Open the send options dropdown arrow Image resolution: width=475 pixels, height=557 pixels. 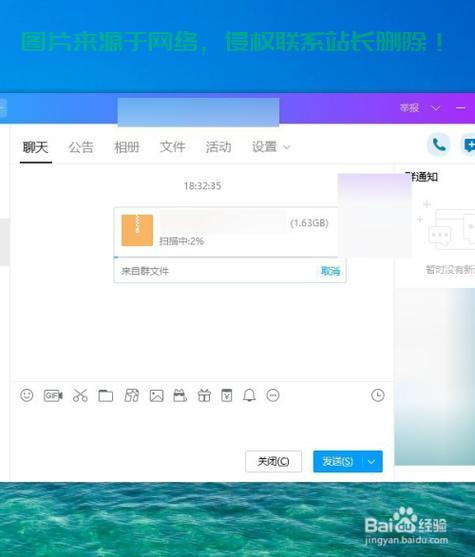(372, 461)
